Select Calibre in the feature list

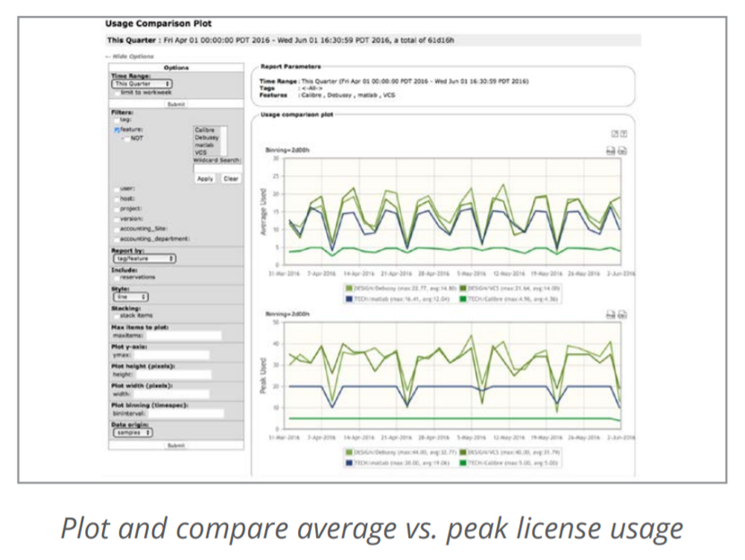pos(205,130)
